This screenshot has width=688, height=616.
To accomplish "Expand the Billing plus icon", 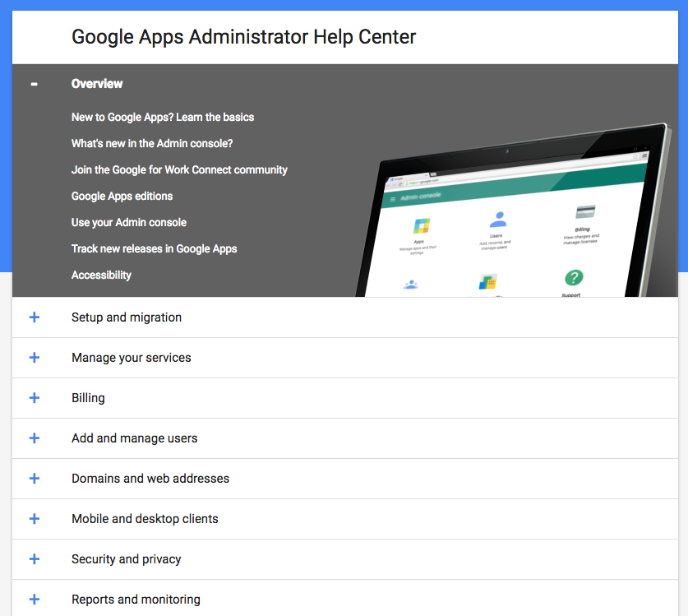I will tap(35, 398).
